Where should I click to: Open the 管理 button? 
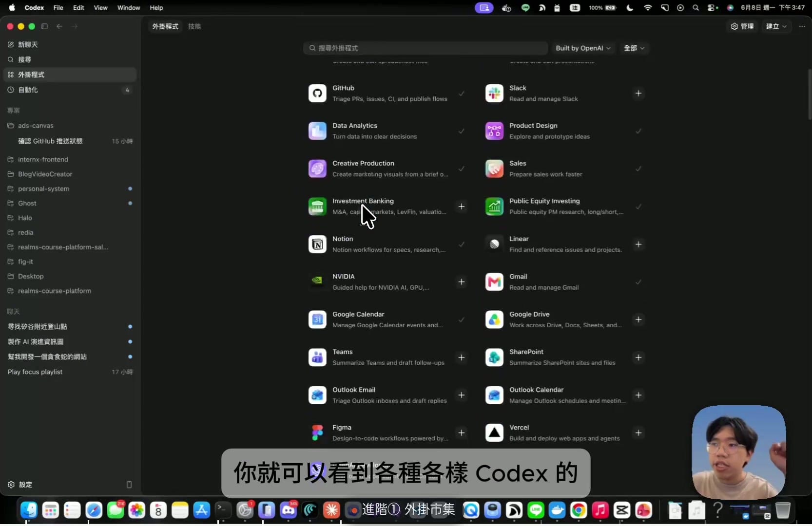pyautogui.click(x=742, y=26)
